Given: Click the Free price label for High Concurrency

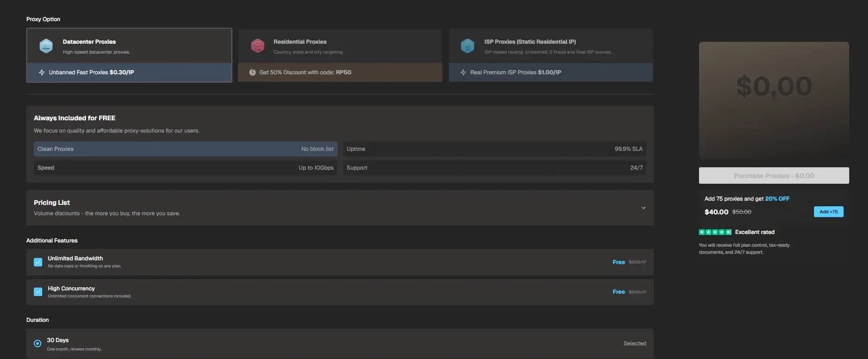Looking at the screenshot, I should [x=619, y=292].
